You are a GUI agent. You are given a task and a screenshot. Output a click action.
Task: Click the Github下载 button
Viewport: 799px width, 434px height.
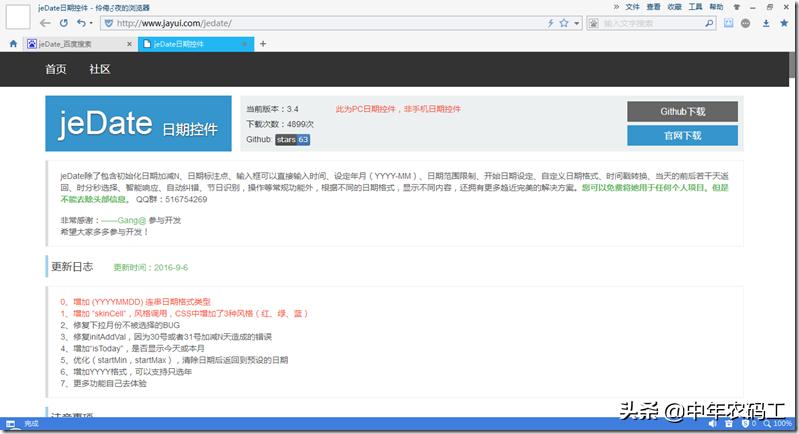click(x=682, y=112)
